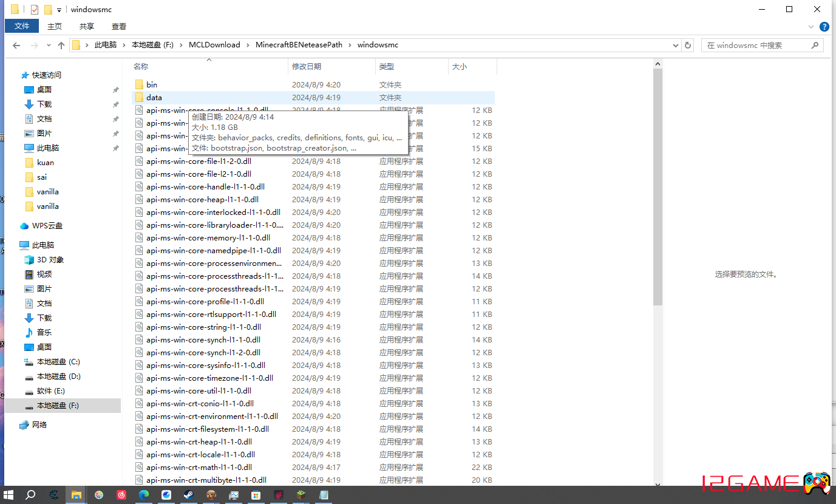Screen dimensions: 836x504
Task: Open Microsoft Store from the taskbar
Action: pos(256,495)
